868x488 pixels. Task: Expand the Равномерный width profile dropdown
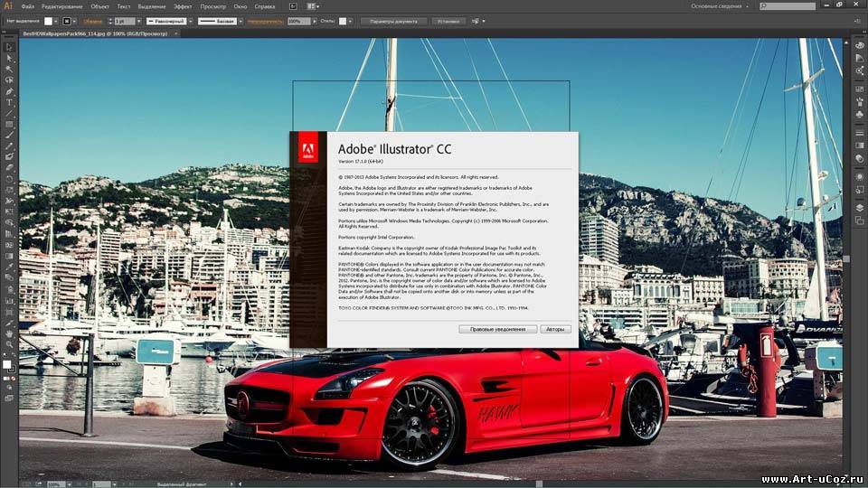click(191, 22)
